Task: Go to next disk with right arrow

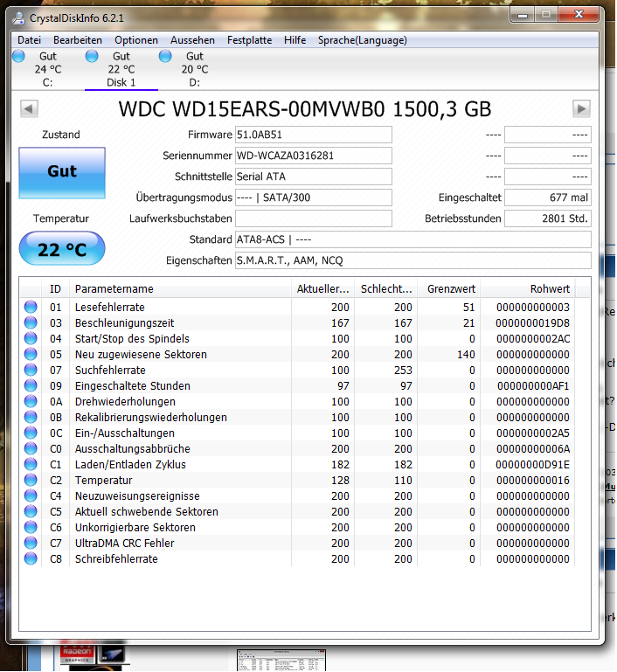Action: point(581,109)
